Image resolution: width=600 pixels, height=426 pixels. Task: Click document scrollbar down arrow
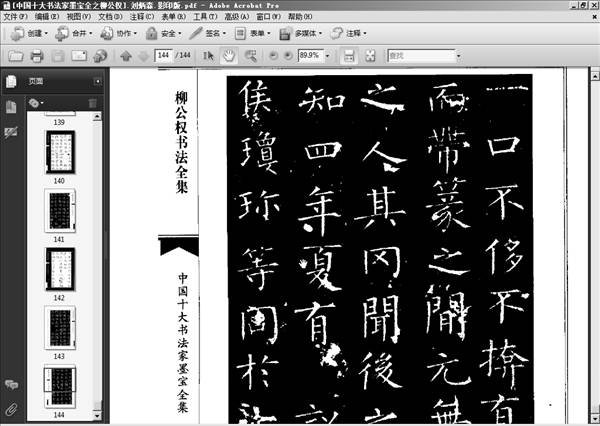(x=595, y=418)
